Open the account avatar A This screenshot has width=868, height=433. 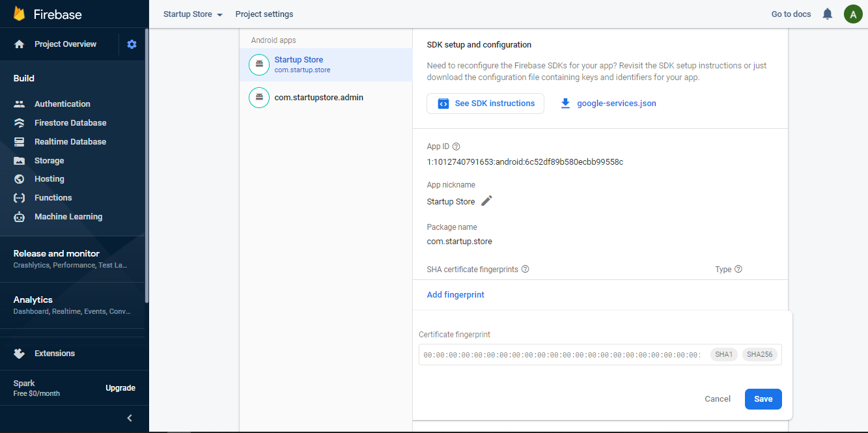point(853,14)
